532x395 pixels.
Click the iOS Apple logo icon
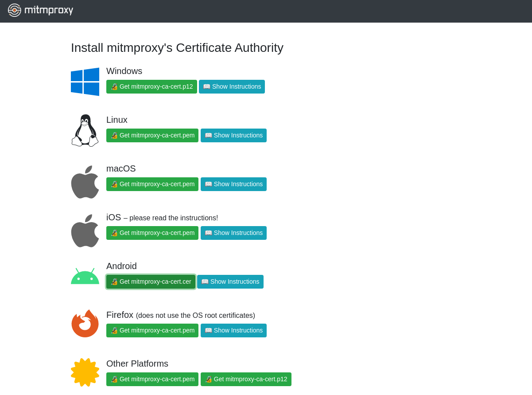85,231
